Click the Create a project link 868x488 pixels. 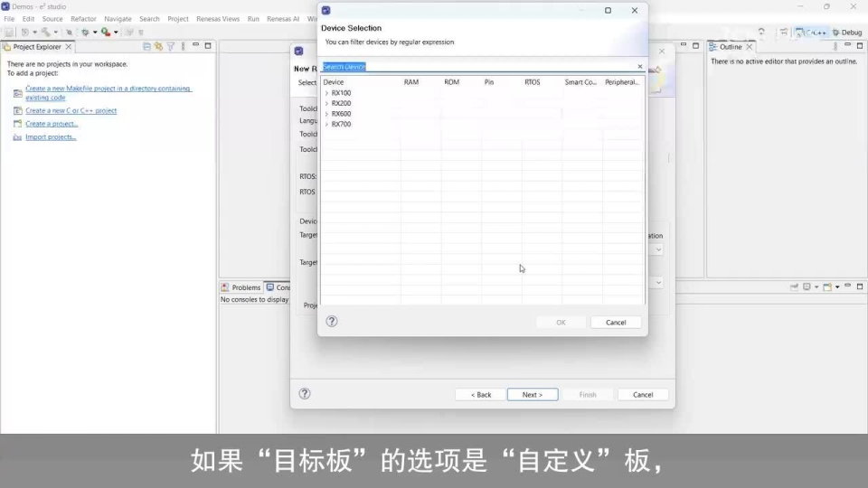[52, 124]
